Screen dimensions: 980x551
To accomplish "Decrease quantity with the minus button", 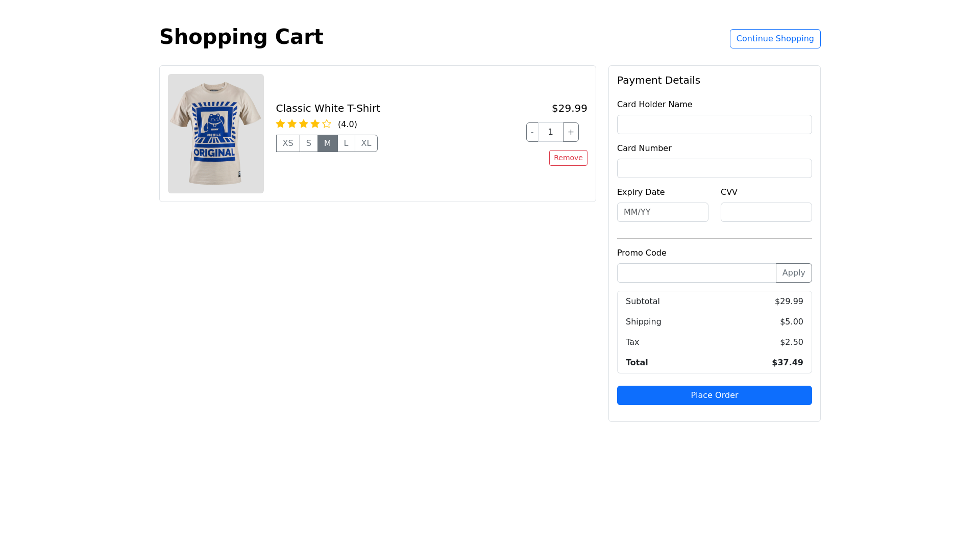I will tap(532, 132).
